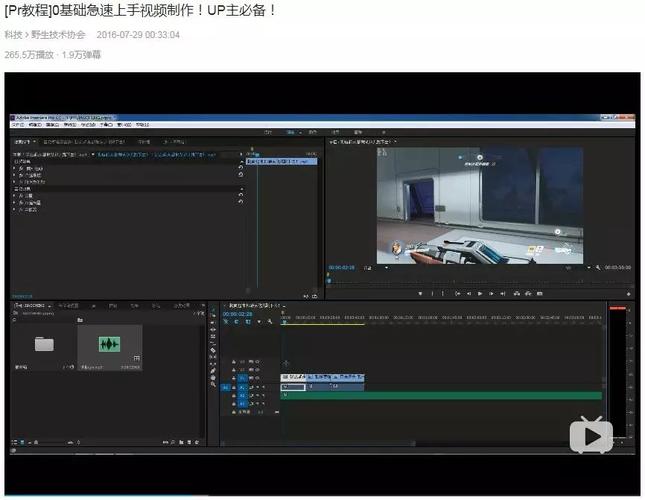Select the Rate Stretch tool
645x500 pixels.
coord(213,343)
